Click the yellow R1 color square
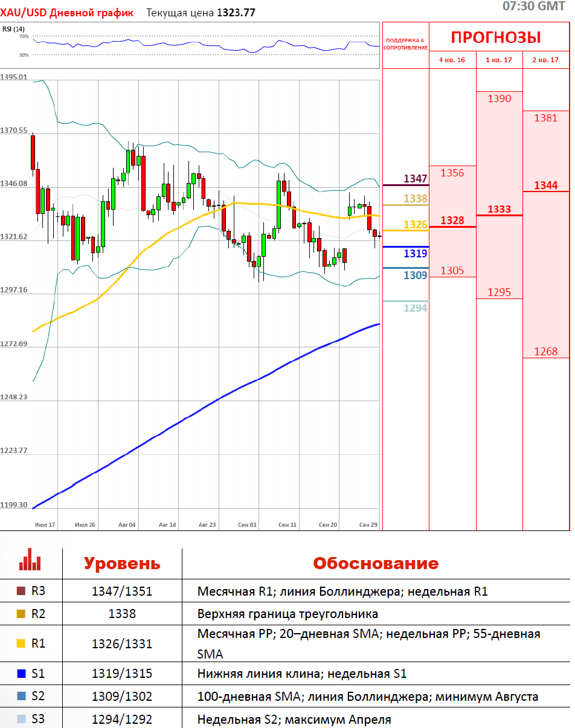575x728 pixels. click(21, 643)
